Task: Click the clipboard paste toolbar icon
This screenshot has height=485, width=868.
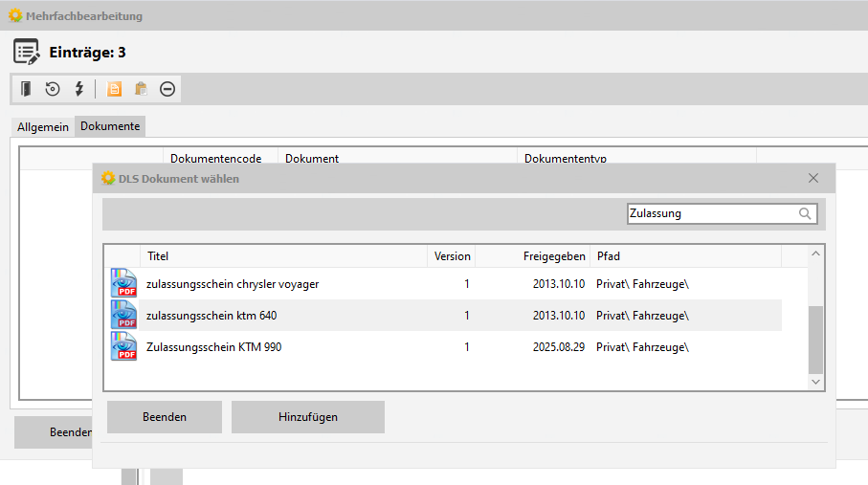Action: (141, 89)
